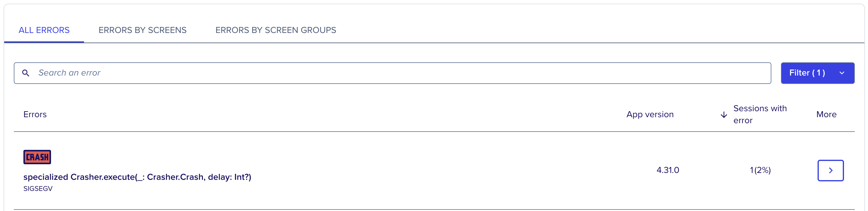Switch to the All Errors tab
Image resolution: width=868 pixels, height=211 pixels.
tap(44, 30)
